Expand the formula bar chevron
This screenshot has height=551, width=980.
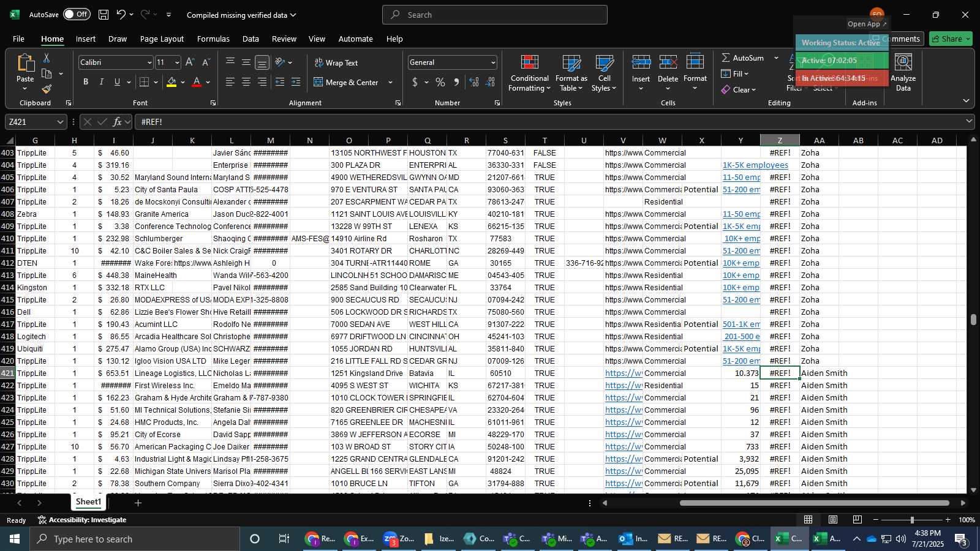(x=969, y=121)
